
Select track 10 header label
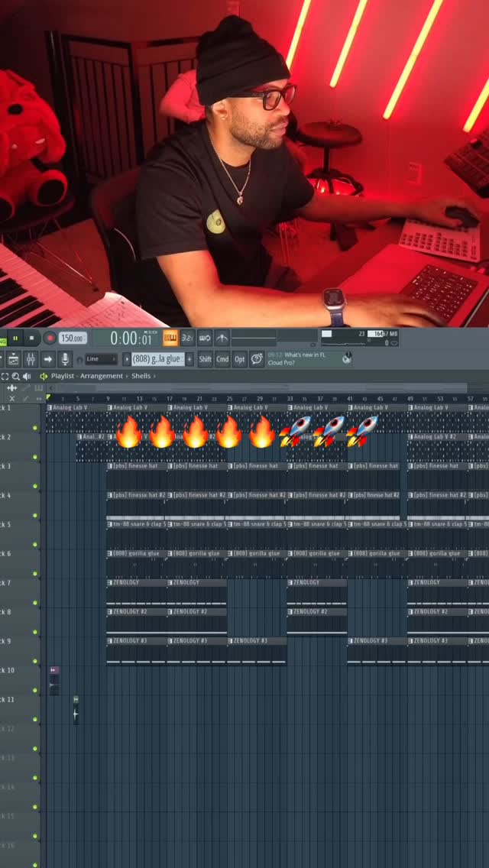(x=7, y=670)
